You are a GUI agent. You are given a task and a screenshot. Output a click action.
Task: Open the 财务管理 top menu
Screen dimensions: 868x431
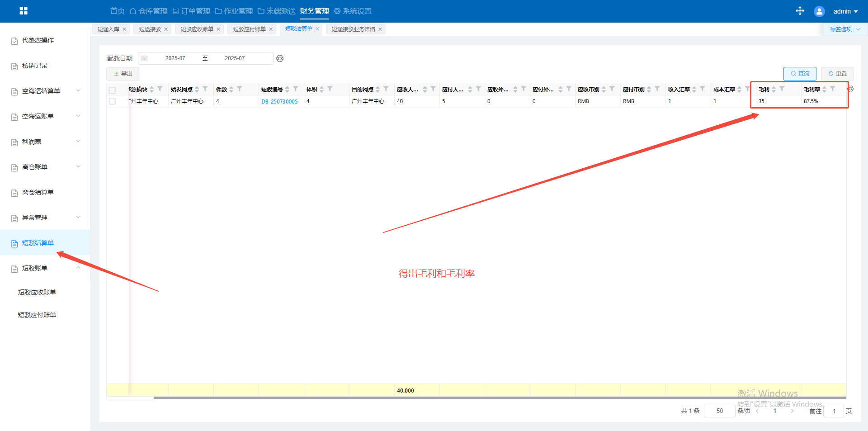click(x=314, y=11)
